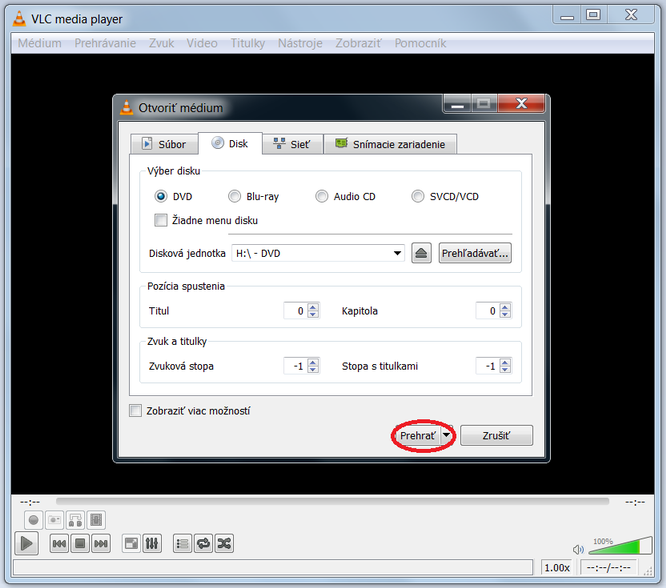Image resolution: width=666 pixels, height=588 pixels.
Task: Mute audio via speaker icon
Action: [578, 550]
